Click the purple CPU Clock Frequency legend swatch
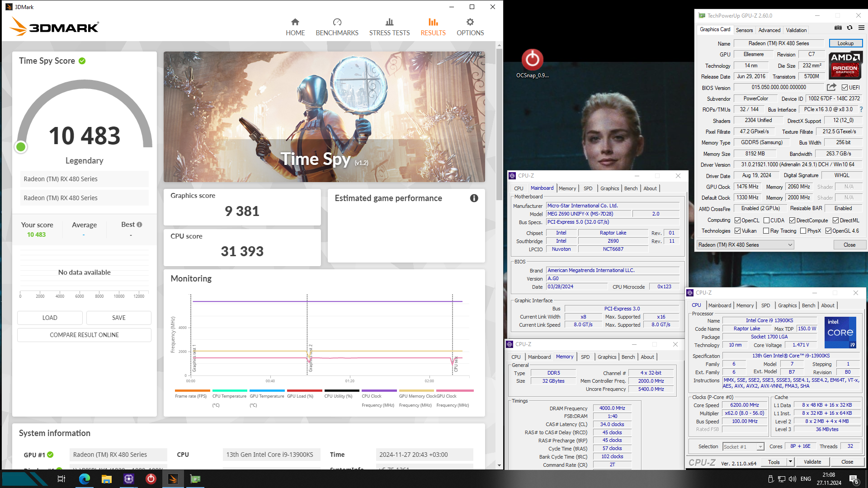 point(379,390)
